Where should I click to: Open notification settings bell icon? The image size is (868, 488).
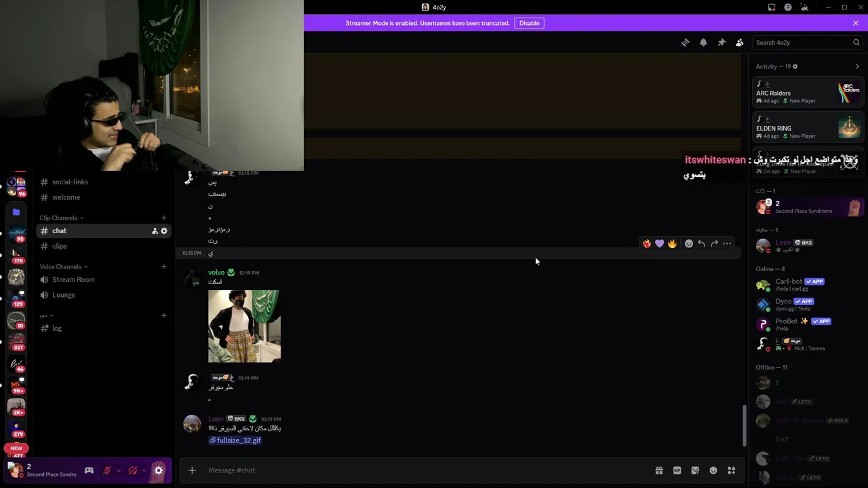coord(703,42)
